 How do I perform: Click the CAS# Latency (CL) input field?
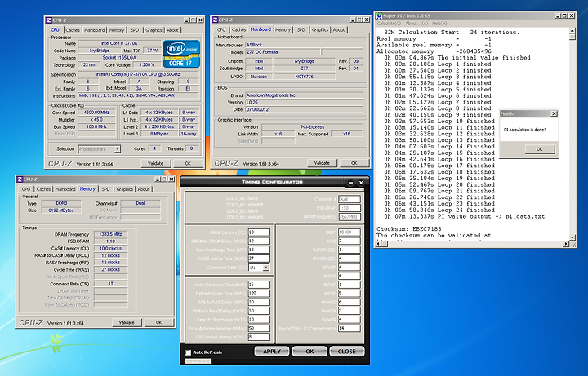pyautogui.click(x=259, y=232)
